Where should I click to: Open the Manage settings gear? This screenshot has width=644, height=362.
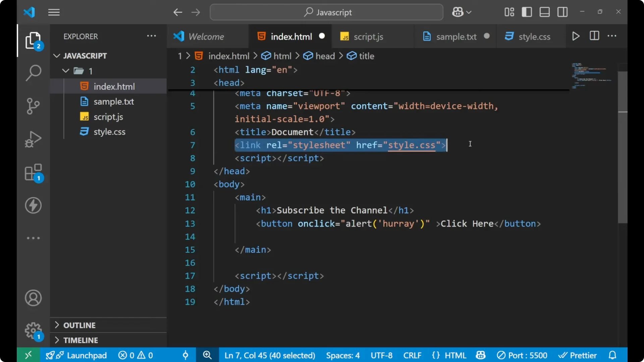[x=33, y=330]
